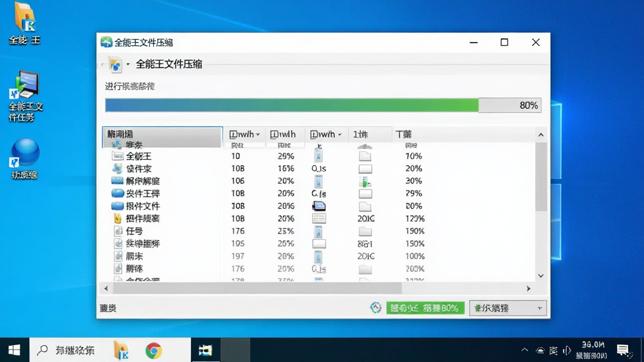Open the 全能王 desktop shortcut icon
Image resolution: width=644 pixels, height=362 pixels.
coord(25,23)
